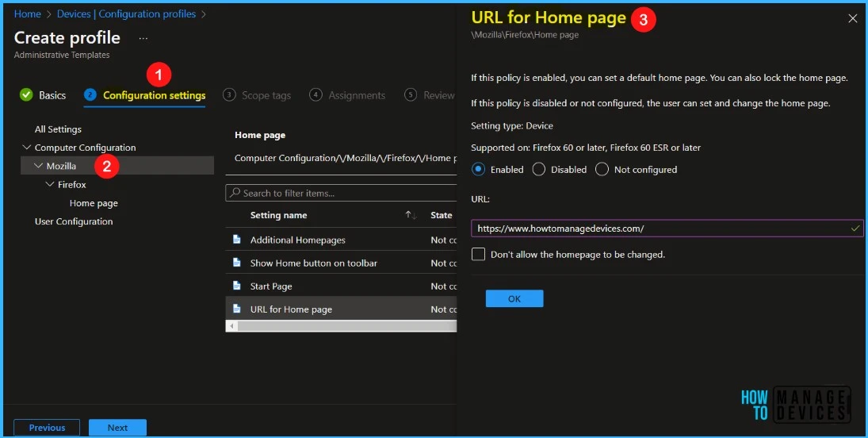Select the Not configured radio button
The width and height of the screenshot is (868, 438).
click(602, 169)
